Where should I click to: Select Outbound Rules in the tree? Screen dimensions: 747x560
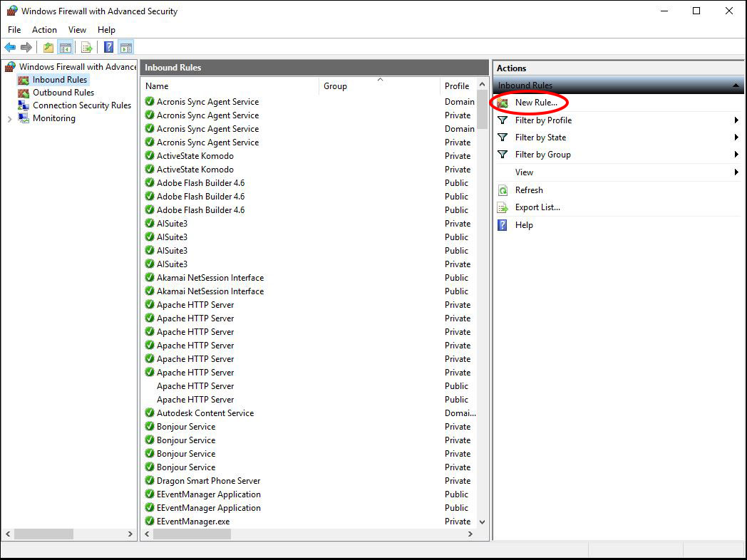point(63,93)
